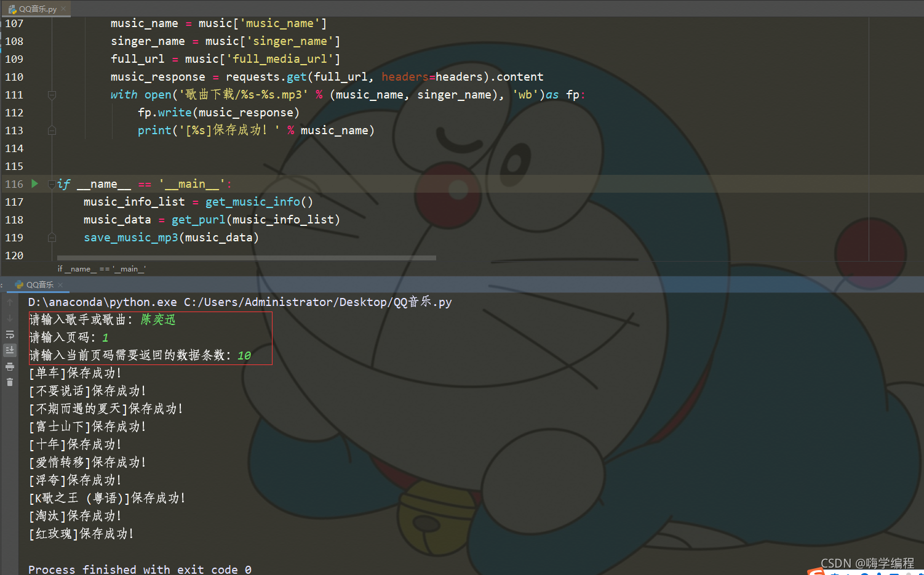Click the print statement on line 113
The width and height of the screenshot is (924, 575).
(256, 131)
